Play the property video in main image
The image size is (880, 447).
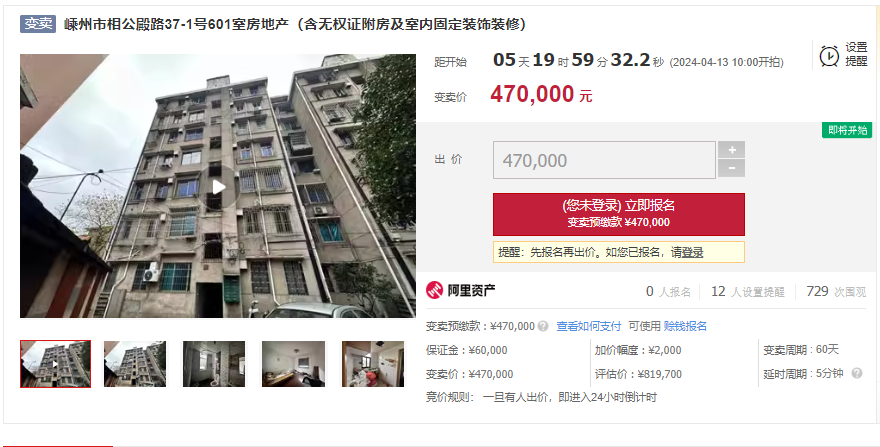[x=218, y=187]
